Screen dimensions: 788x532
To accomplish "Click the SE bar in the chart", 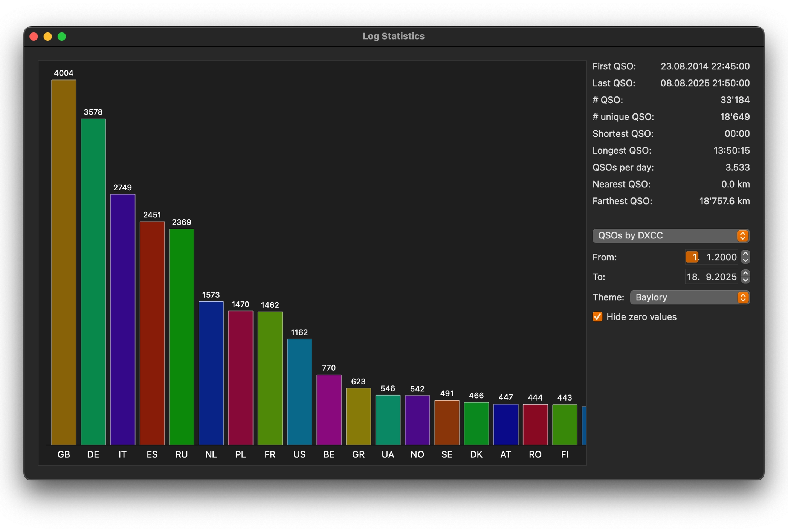I will [447, 422].
